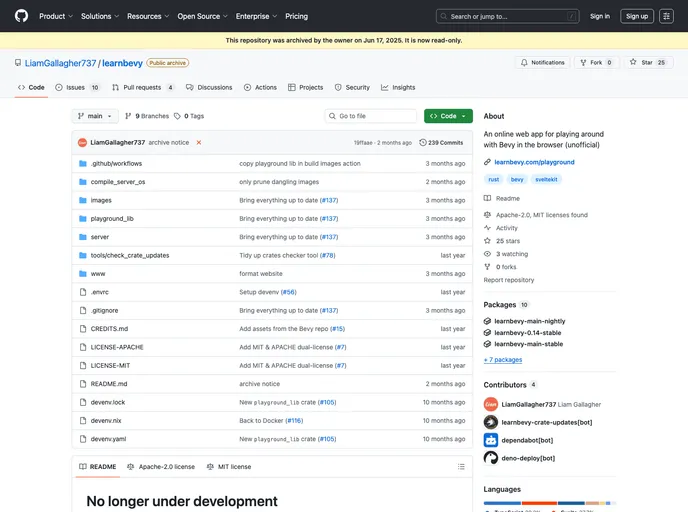Screen dimensions: 688x512
Task: Click the tag icon next to 0 Tags
Action: [177, 116]
